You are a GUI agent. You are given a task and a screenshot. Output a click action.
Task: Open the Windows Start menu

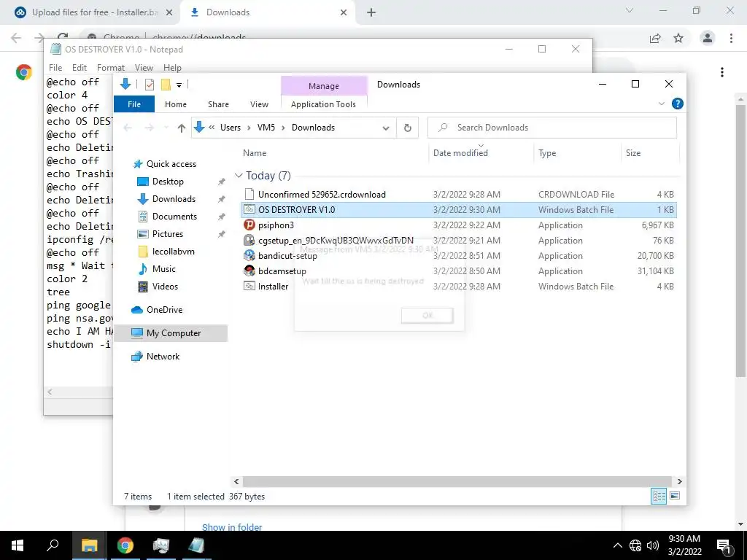(x=18, y=545)
